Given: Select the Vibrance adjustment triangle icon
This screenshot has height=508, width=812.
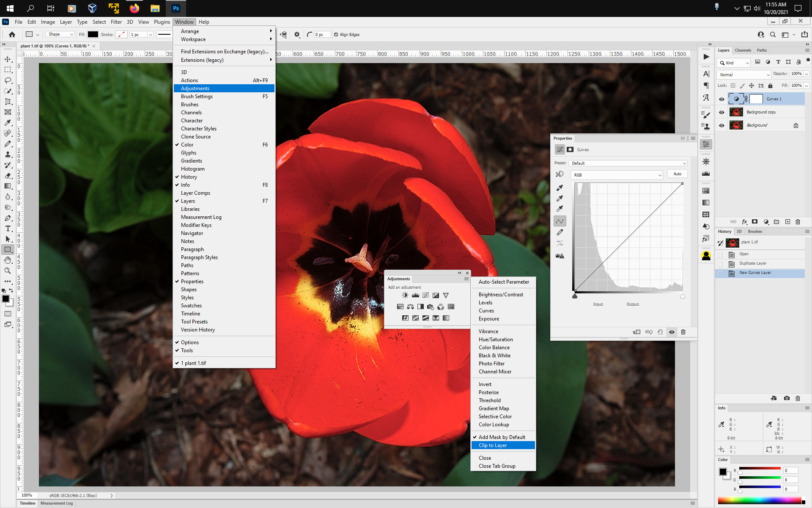Looking at the screenshot, I should (446, 295).
